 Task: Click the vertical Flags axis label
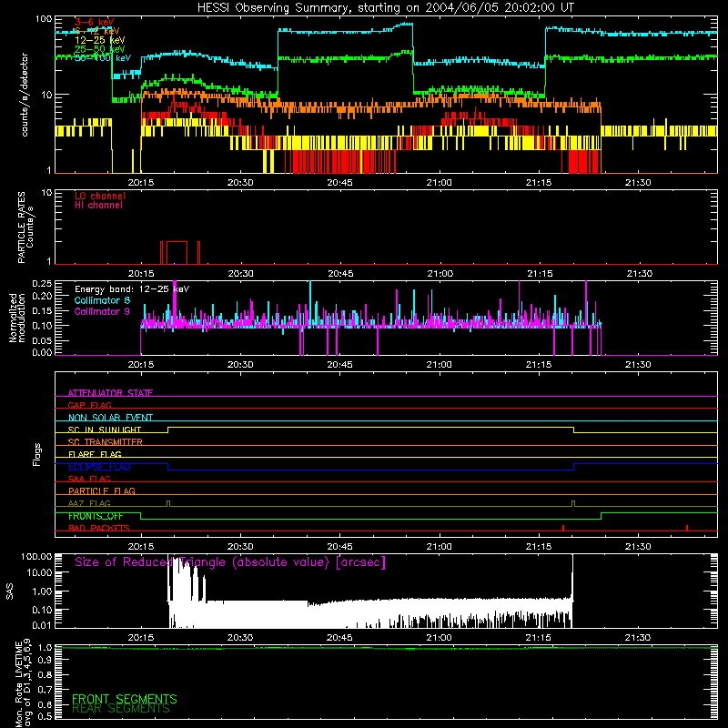pyautogui.click(x=37, y=454)
